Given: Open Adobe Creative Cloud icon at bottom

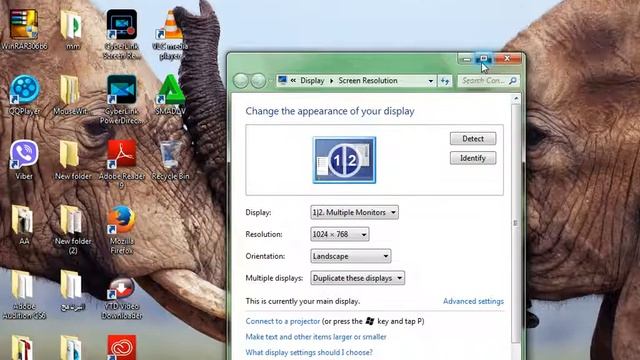Looking at the screenshot, I should point(121,347).
